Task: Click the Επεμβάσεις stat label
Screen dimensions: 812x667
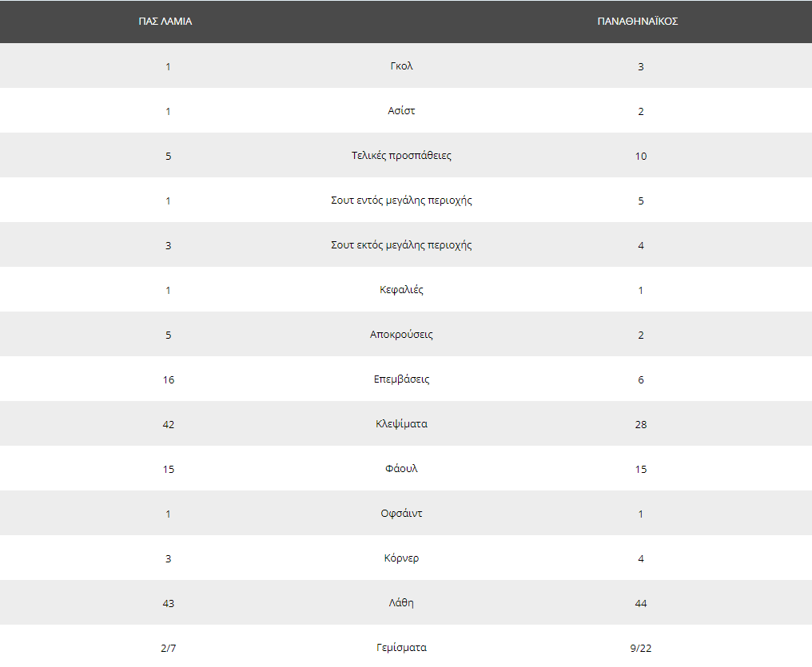Action: click(x=401, y=379)
